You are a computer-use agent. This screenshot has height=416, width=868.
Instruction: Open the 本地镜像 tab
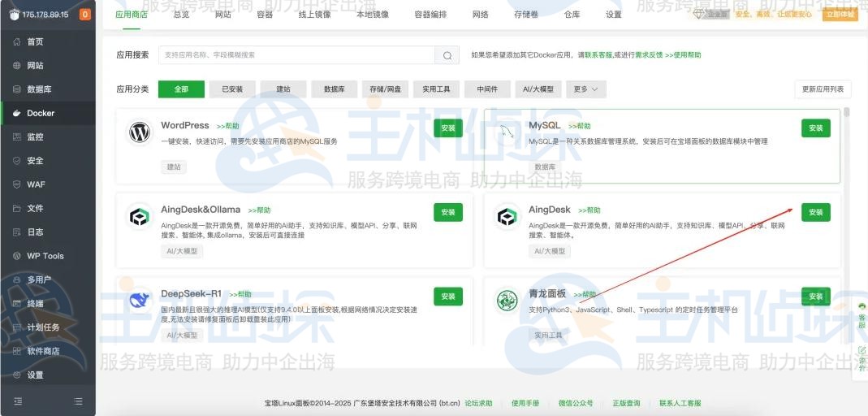click(373, 15)
